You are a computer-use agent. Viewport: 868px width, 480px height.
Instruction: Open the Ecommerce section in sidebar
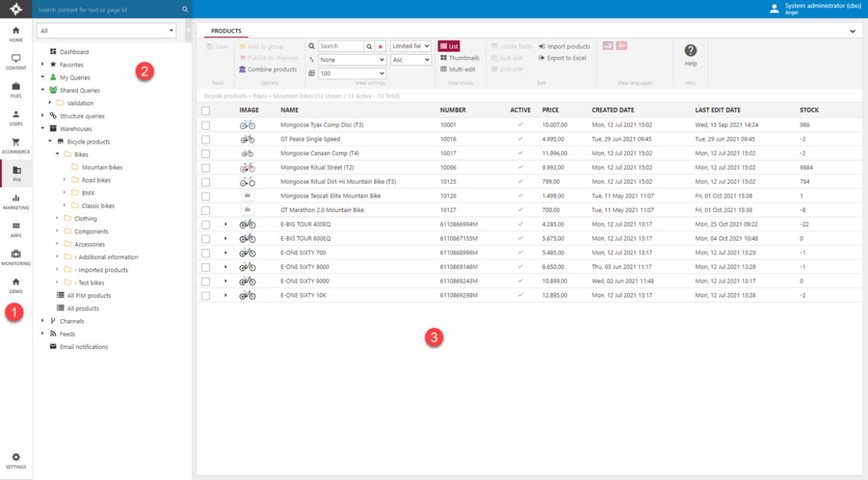[x=16, y=145]
